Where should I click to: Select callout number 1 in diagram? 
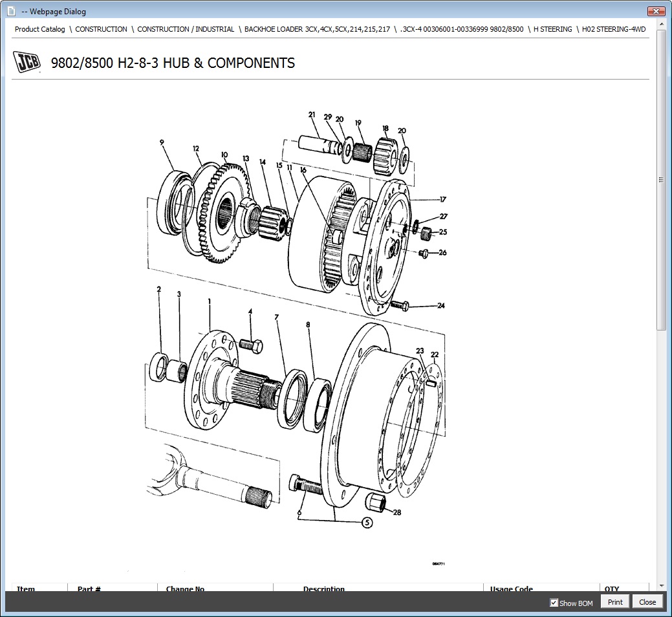tap(209, 301)
